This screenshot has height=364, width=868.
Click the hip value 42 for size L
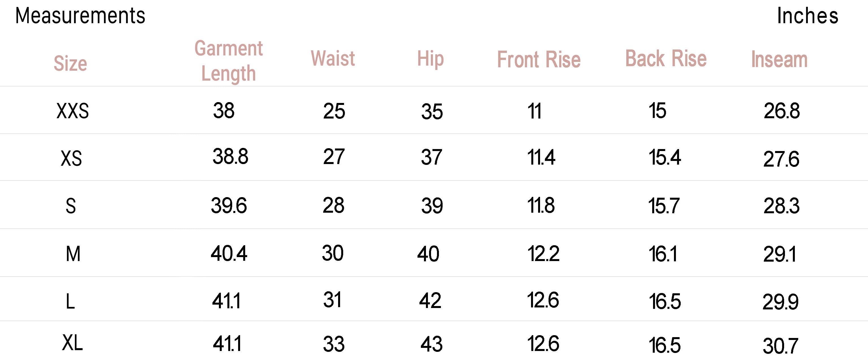[430, 300]
